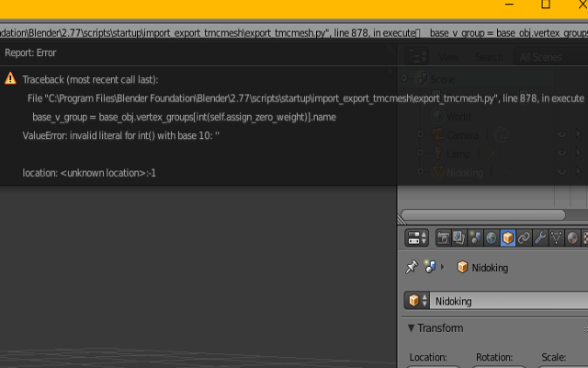Toggle selectability arrow for Camera
The height and width of the screenshot is (368, 588).
(x=578, y=134)
